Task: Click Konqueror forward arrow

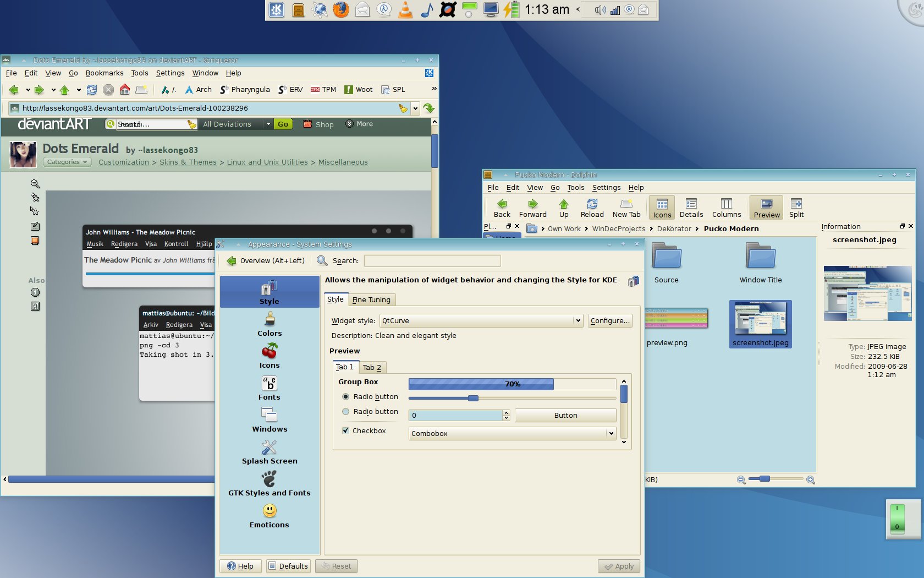Action: [x=39, y=90]
